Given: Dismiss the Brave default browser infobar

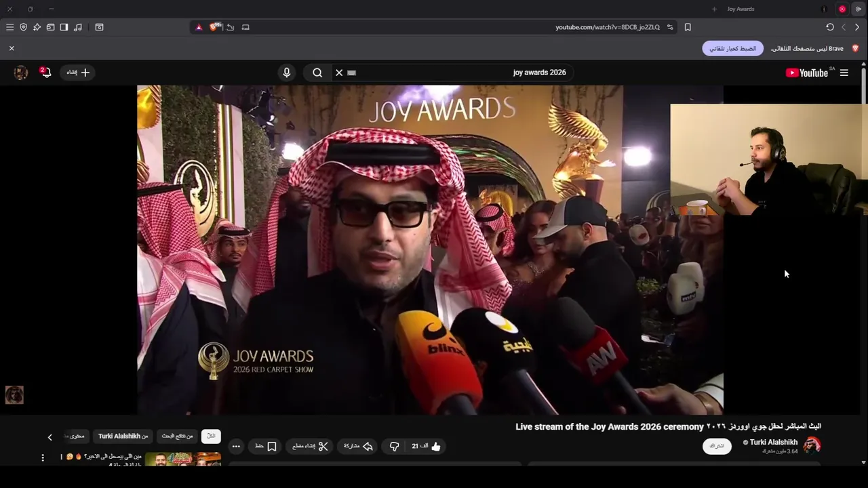Looking at the screenshot, I should click(x=12, y=48).
